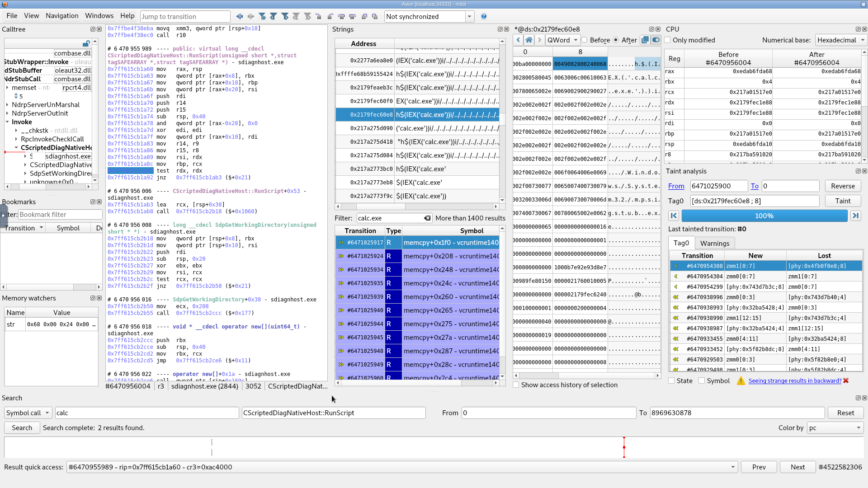Click the lock icon in Calltree panel
868x488 pixels.
pyautogui.click(x=86, y=43)
